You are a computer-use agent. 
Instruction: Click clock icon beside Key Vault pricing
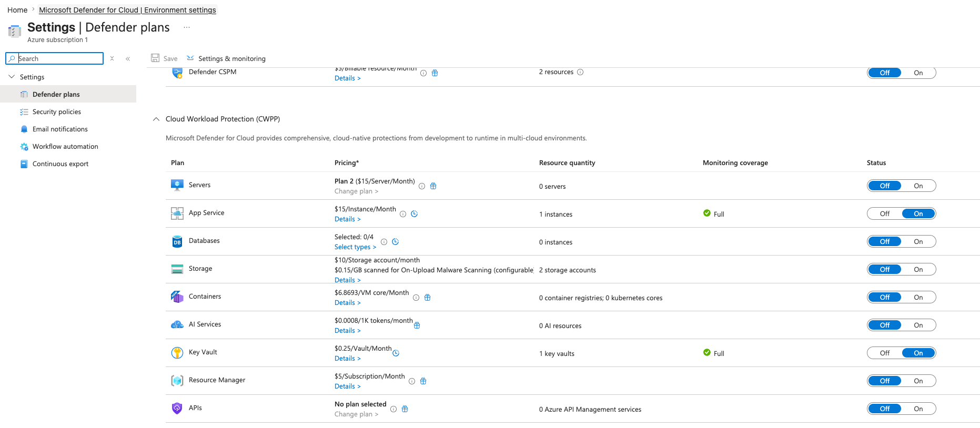click(x=396, y=353)
